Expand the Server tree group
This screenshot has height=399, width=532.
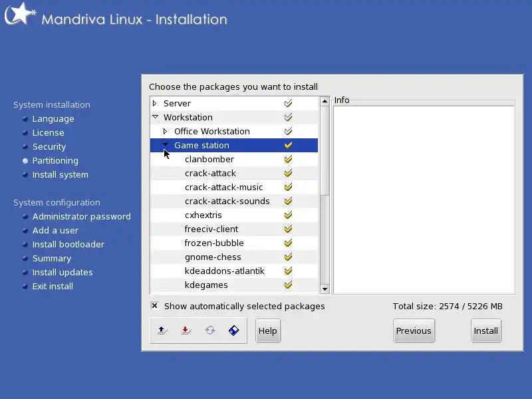click(155, 103)
